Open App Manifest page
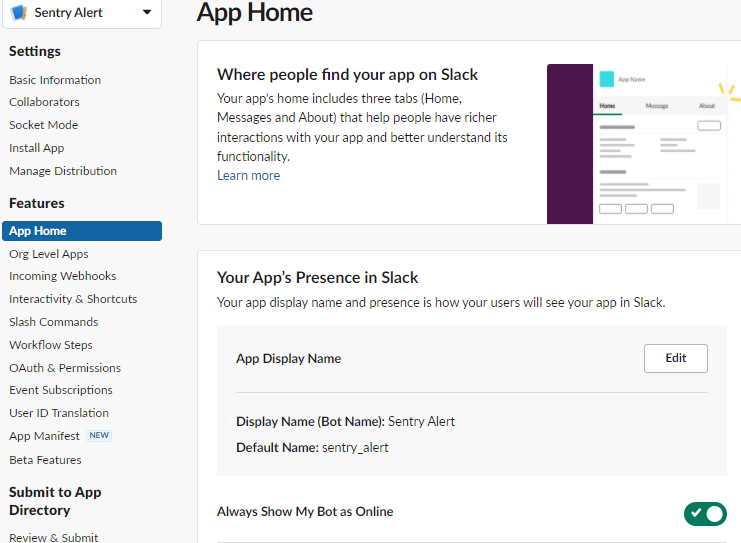The width and height of the screenshot is (741, 543). pos(44,436)
